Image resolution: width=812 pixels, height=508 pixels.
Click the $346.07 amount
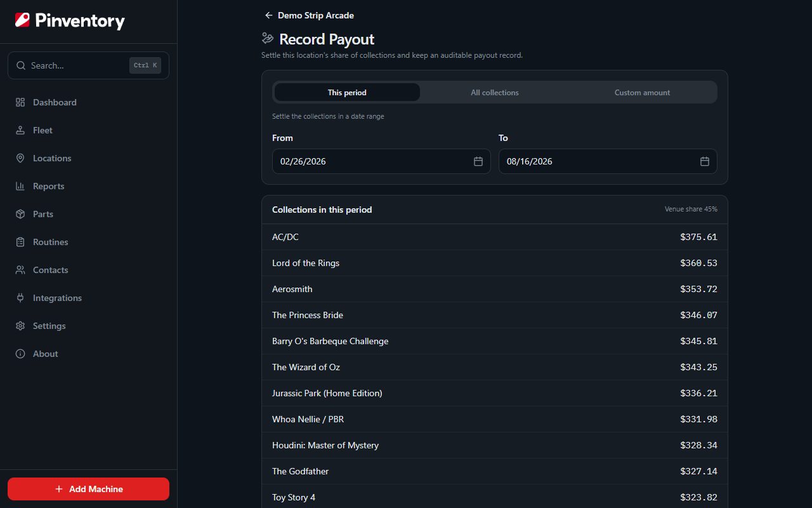click(698, 315)
